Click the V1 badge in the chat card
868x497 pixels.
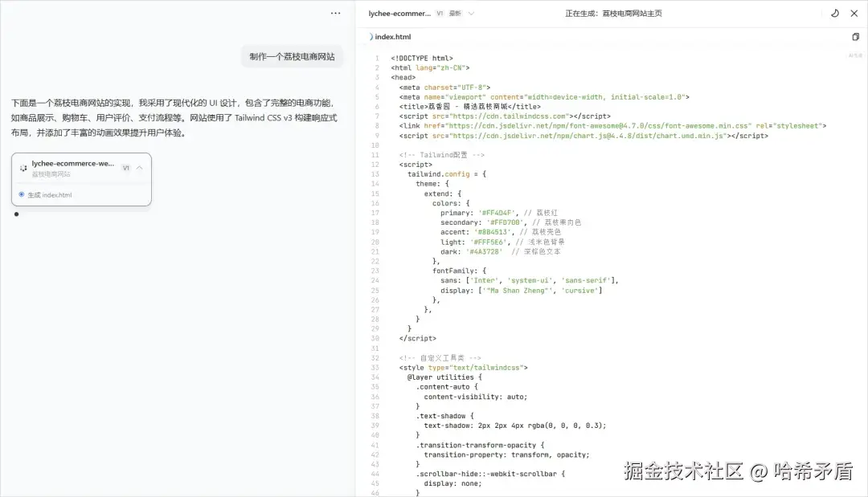pos(125,168)
